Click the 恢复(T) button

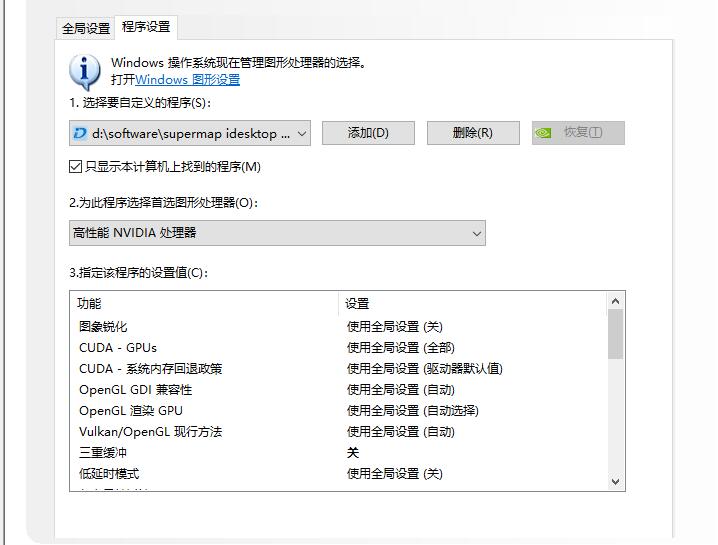pos(578,133)
